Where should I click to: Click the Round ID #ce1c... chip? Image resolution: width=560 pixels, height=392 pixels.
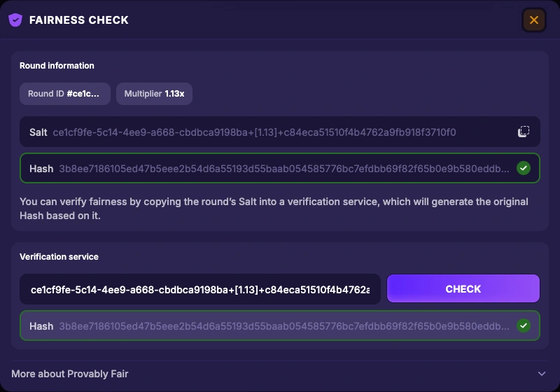[x=65, y=94]
